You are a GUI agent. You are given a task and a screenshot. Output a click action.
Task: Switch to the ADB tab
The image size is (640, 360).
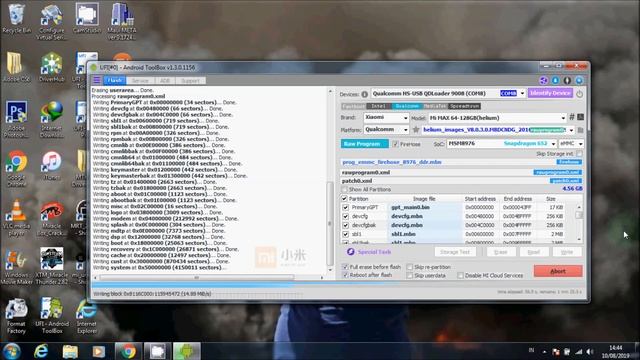[164, 80]
